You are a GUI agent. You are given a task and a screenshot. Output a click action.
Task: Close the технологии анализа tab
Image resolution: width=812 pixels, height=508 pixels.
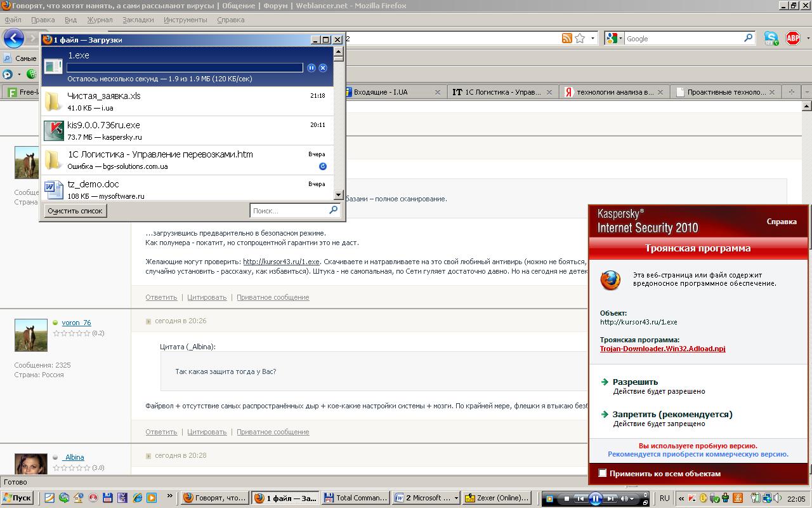tap(660, 92)
